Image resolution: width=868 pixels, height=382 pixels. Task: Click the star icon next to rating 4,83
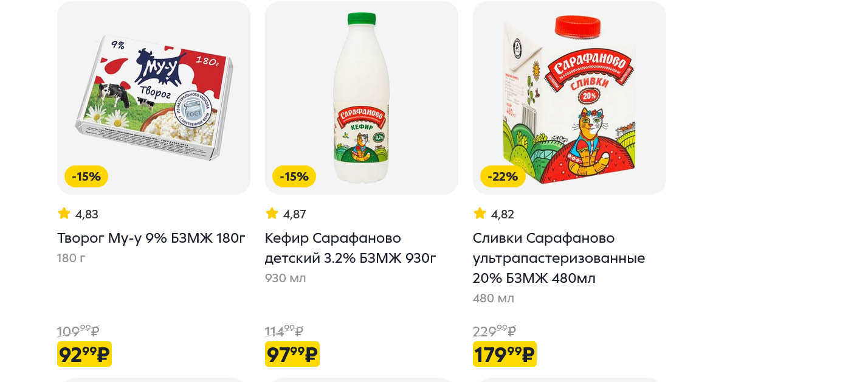(64, 214)
